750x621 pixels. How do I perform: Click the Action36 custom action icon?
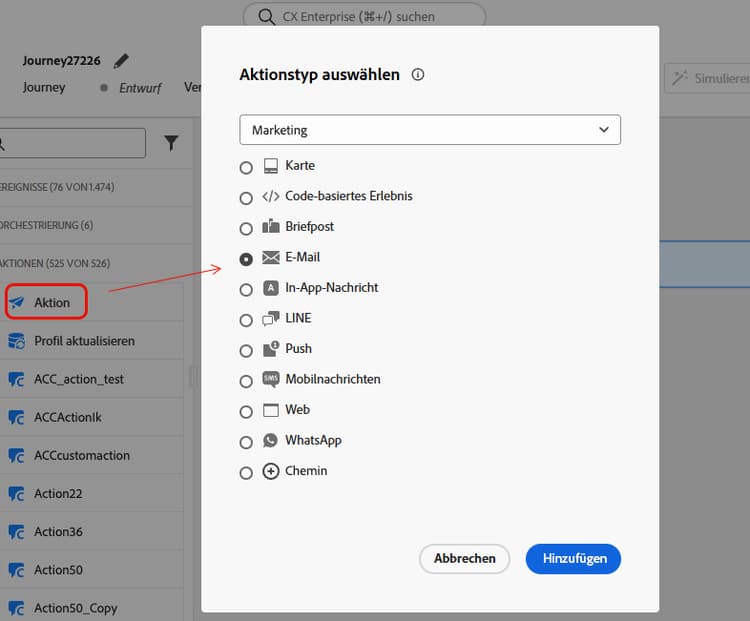[17, 532]
